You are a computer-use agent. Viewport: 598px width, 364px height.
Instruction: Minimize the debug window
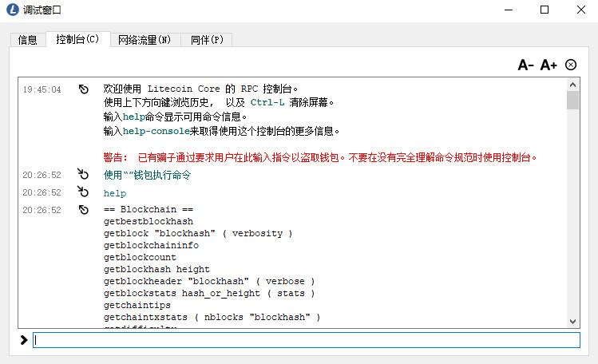coord(509,10)
